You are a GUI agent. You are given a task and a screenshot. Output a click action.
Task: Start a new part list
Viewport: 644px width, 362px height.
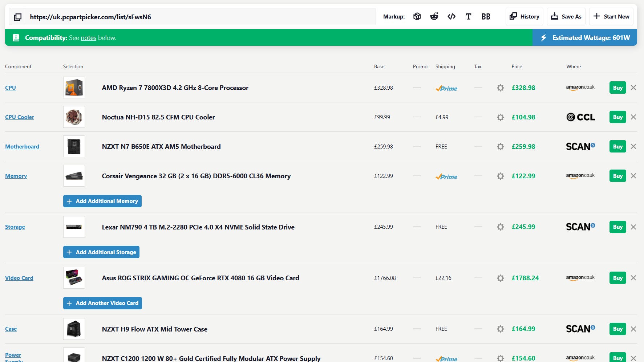pos(611,16)
